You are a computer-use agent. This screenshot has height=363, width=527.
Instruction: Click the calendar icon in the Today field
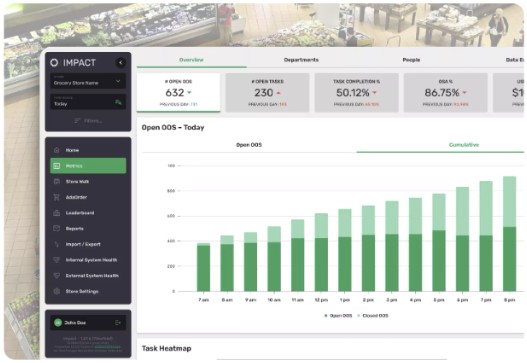click(x=118, y=102)
